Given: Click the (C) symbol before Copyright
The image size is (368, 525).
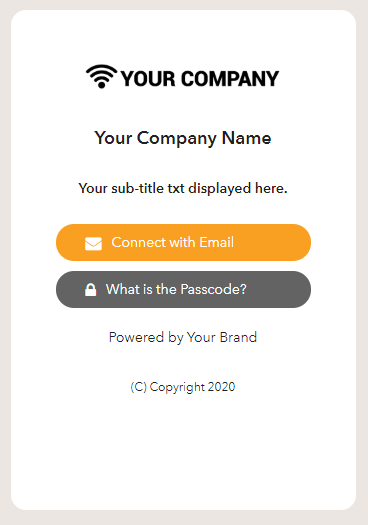Looking at the screenshot, I should tap(139, 387).
